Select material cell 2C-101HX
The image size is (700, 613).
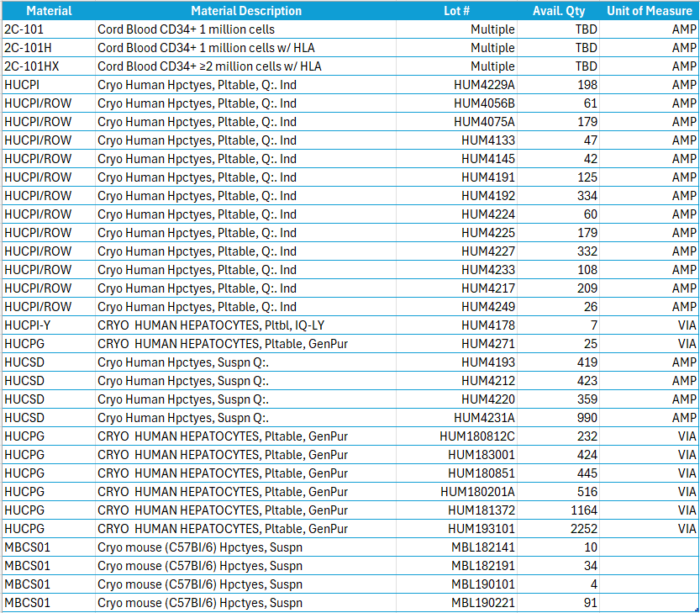[49, 66]
